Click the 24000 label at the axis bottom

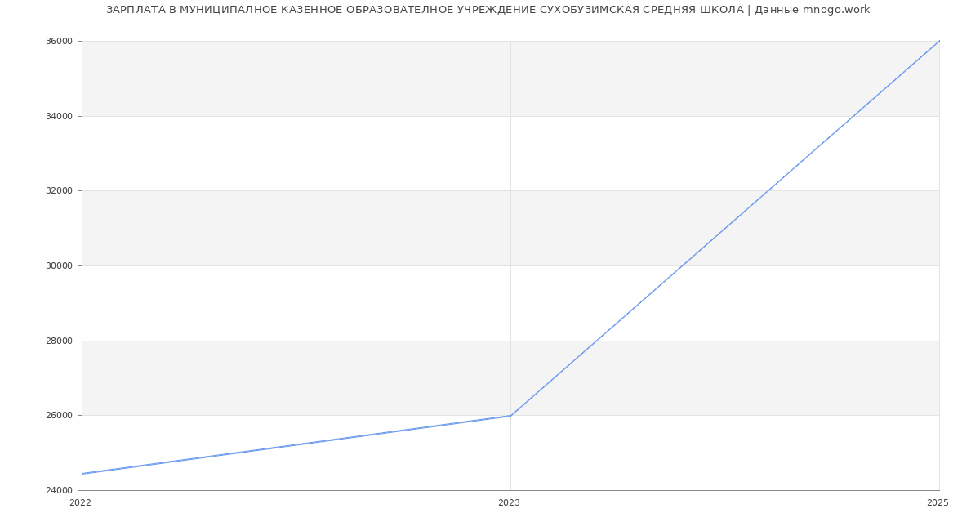click(59, 490)
